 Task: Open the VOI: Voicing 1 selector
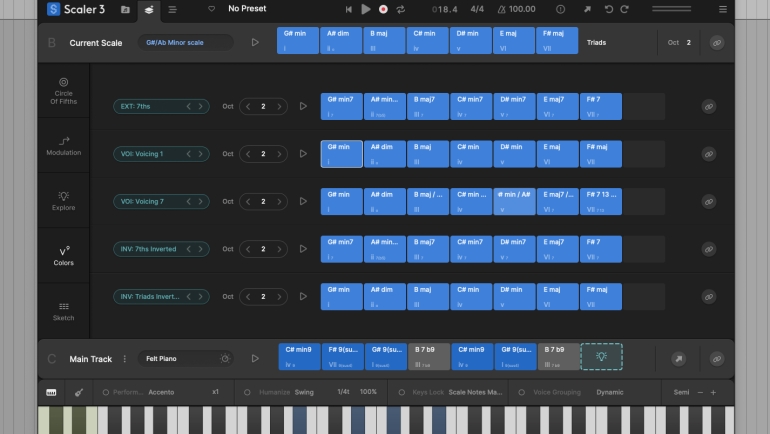(161, 154)
